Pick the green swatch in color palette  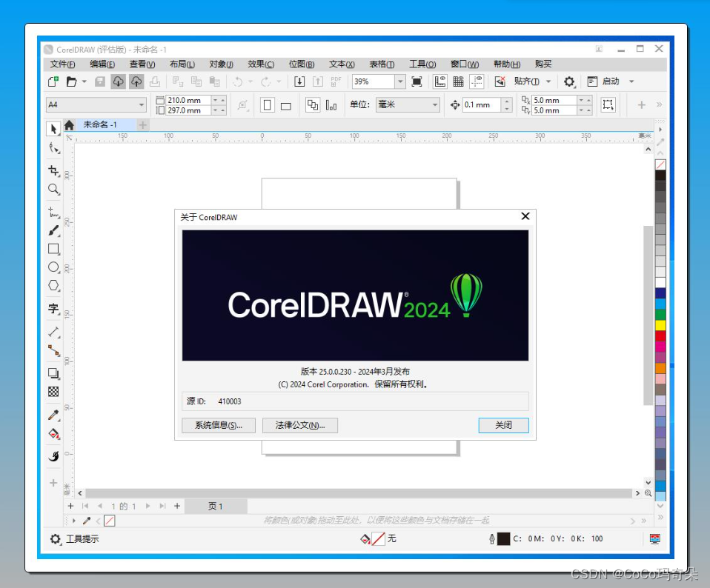pos(660,314)
